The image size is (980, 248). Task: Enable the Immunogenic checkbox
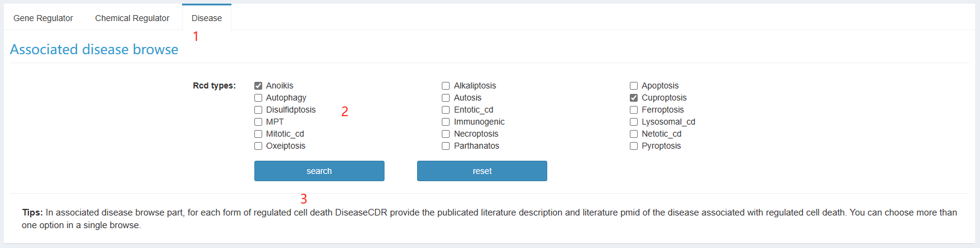point(446,122)
